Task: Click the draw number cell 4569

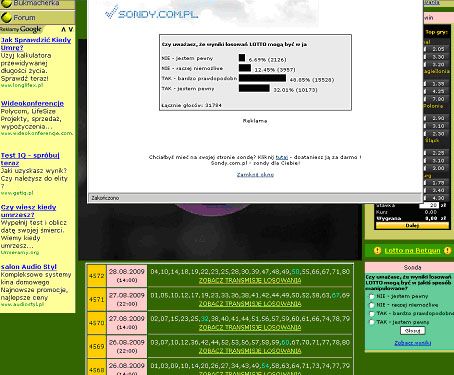Action: [x=97, y=346]
